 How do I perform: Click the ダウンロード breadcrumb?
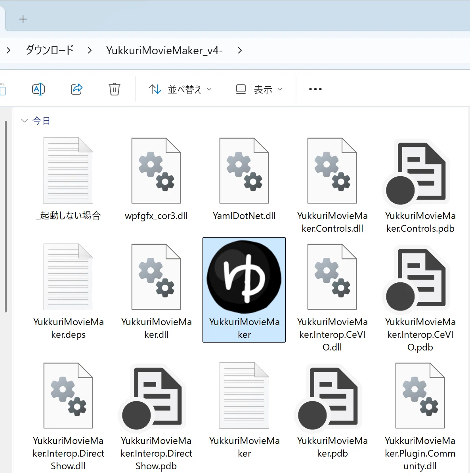(x=50, y=50)
